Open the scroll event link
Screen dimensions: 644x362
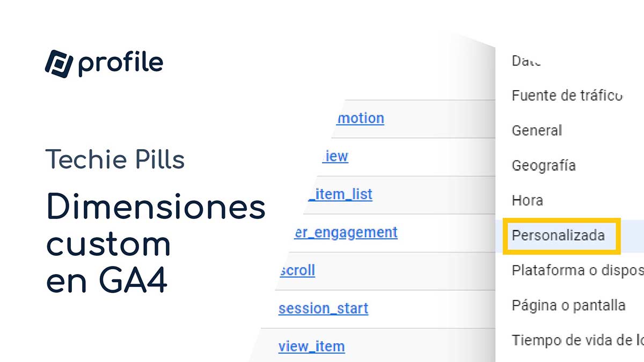coord(297,270)
